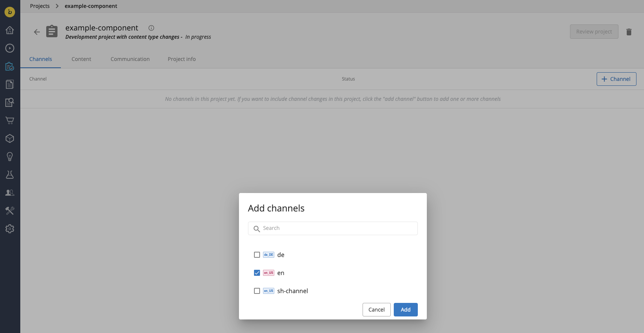
Task: Click the red en_US badge beside en
Action: [269, 273]
